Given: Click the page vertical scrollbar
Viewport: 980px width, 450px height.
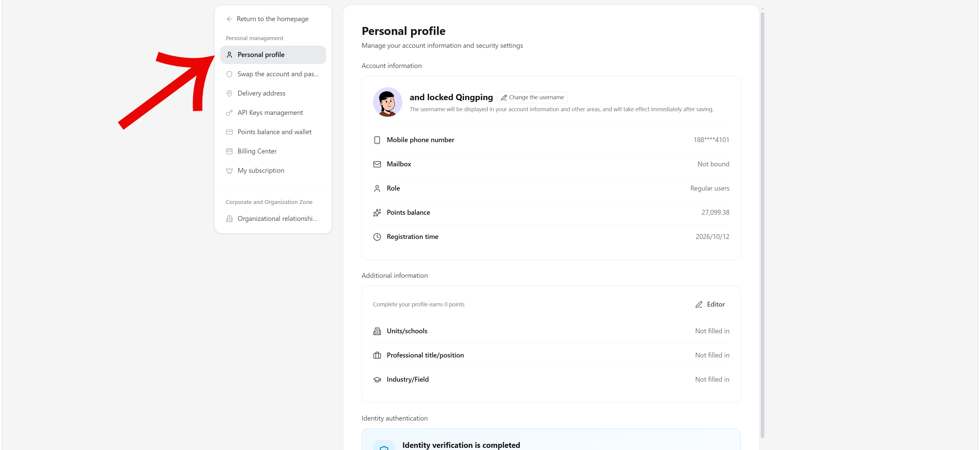Looking at the screenshot, I should click(x=762, y=225).
